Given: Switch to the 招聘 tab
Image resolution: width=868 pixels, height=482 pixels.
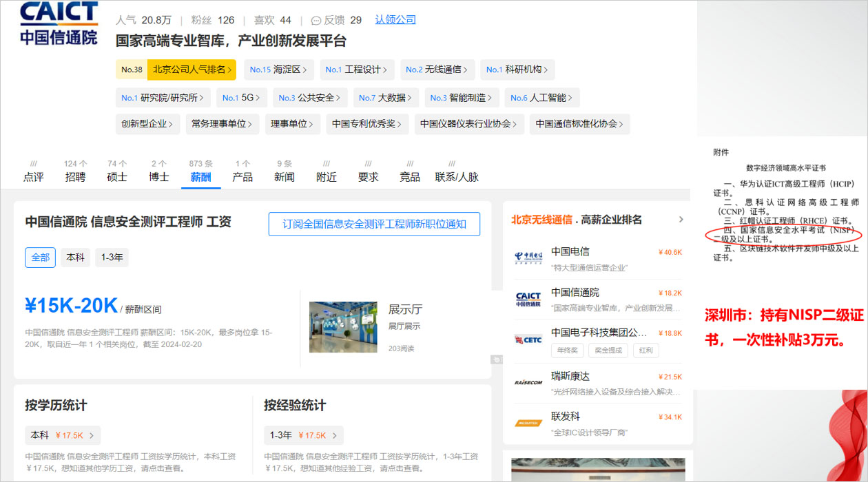Looking at the screenshot, I should 75,177.
